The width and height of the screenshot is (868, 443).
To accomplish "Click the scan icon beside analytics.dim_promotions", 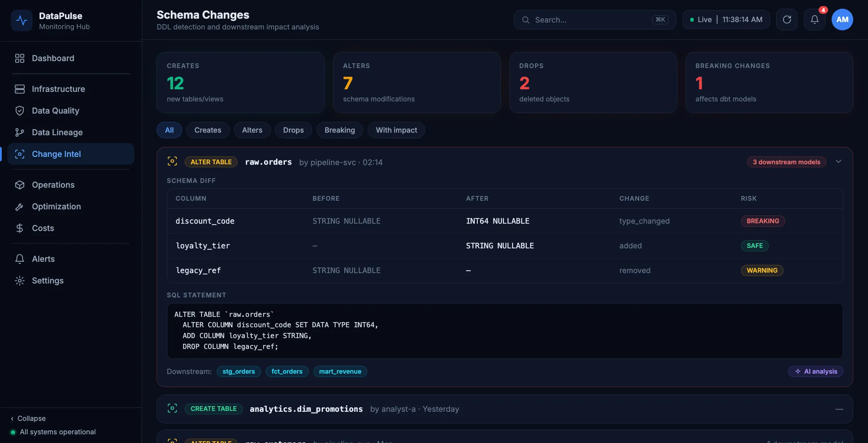I will click(x=172, y=408).
